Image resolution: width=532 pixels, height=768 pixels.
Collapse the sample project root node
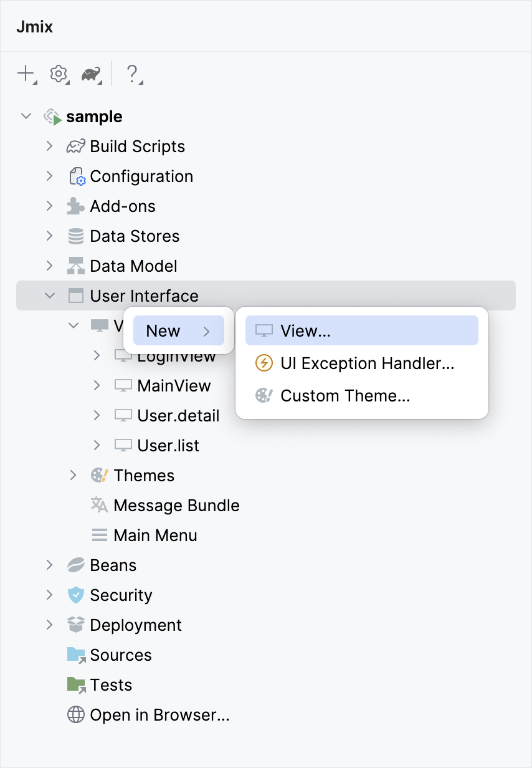coord(26,116)
